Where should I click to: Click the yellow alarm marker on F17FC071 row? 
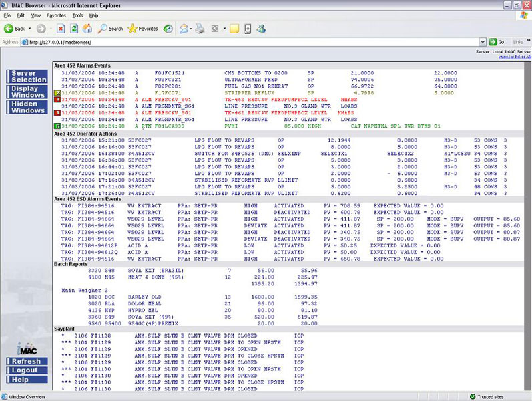tap(57, 93)
